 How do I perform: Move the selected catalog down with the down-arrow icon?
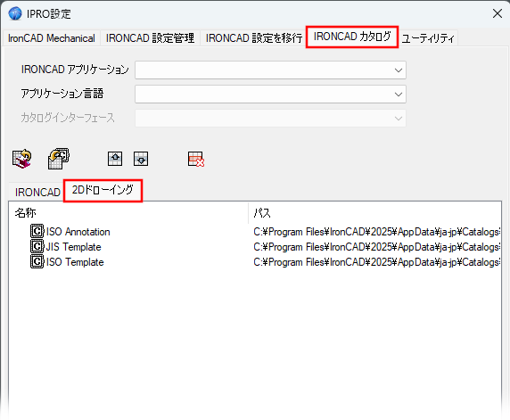click(141, 159)
